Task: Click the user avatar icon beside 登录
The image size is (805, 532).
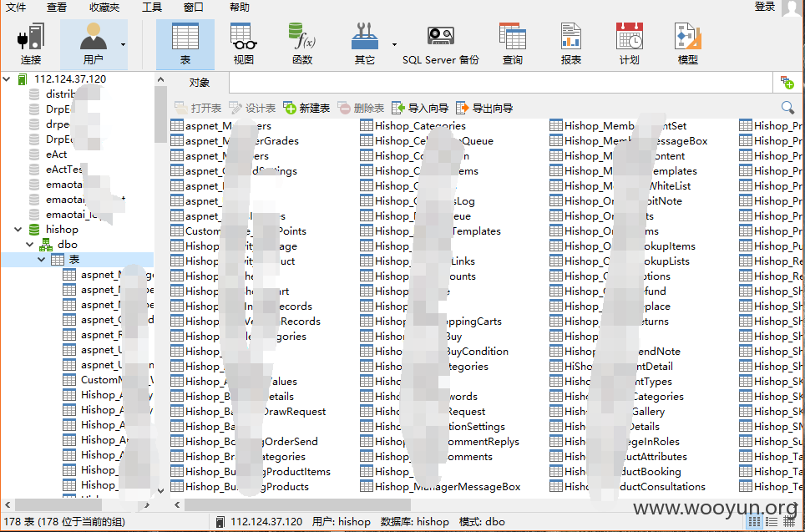Action: 792,8
